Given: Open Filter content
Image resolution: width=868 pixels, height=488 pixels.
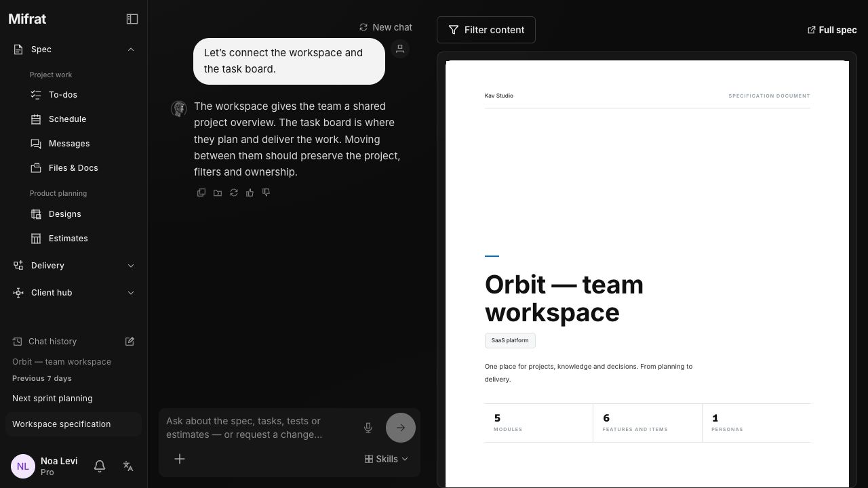Looking at the screenshot, I should click(486, 30).
